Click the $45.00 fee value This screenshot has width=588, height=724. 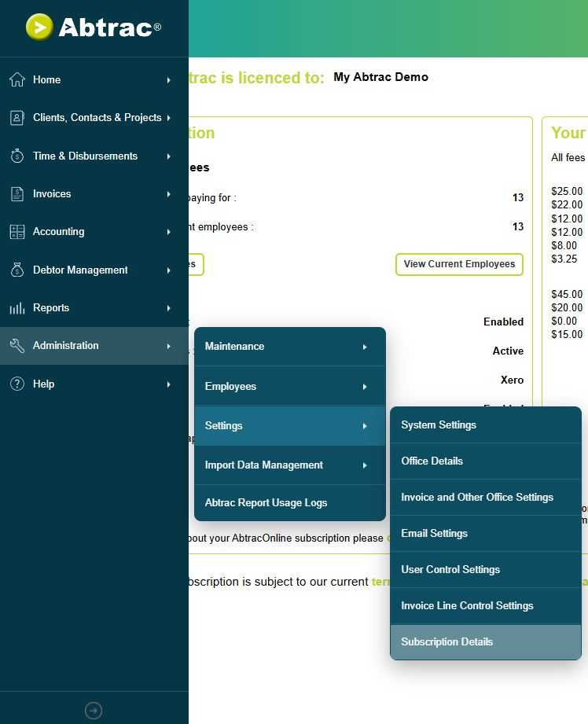[x=567, y=294]
